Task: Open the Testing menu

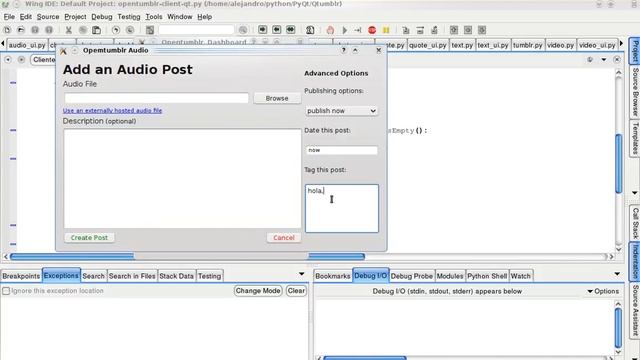Action: point(129,17)
